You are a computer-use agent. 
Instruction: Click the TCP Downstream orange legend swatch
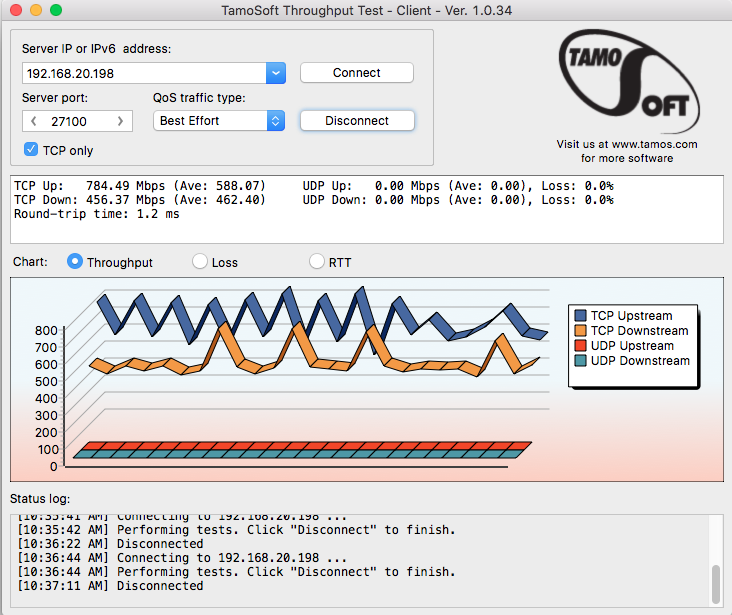click(x=580, y=331)
